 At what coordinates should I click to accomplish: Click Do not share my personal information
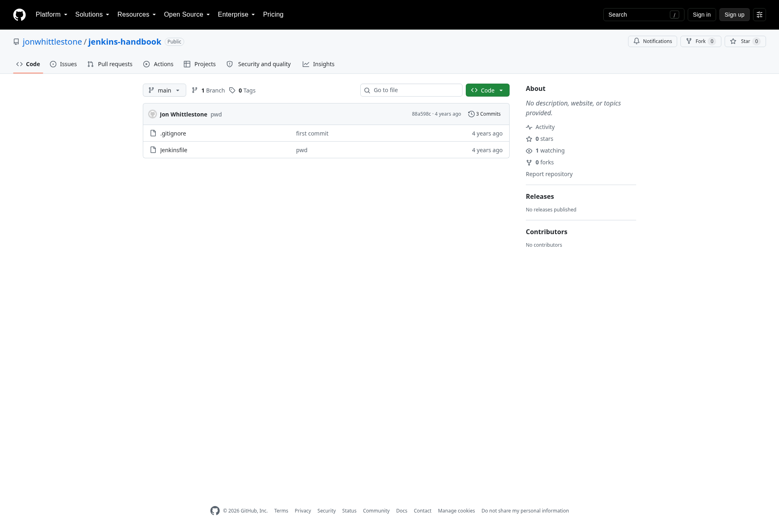[x=525, y=511]
